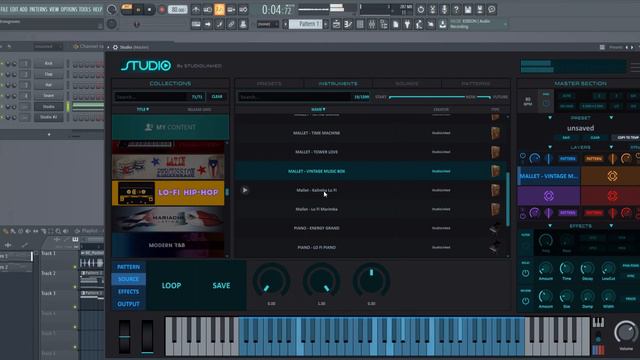This screenshot has height=360, width=640.
Task: Expand the left Effects arrow
Action: point(550,226)
